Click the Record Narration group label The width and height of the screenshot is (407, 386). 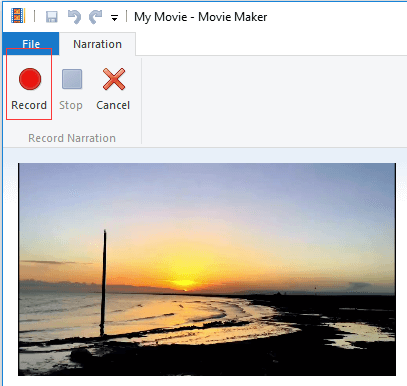coord(72,138)
